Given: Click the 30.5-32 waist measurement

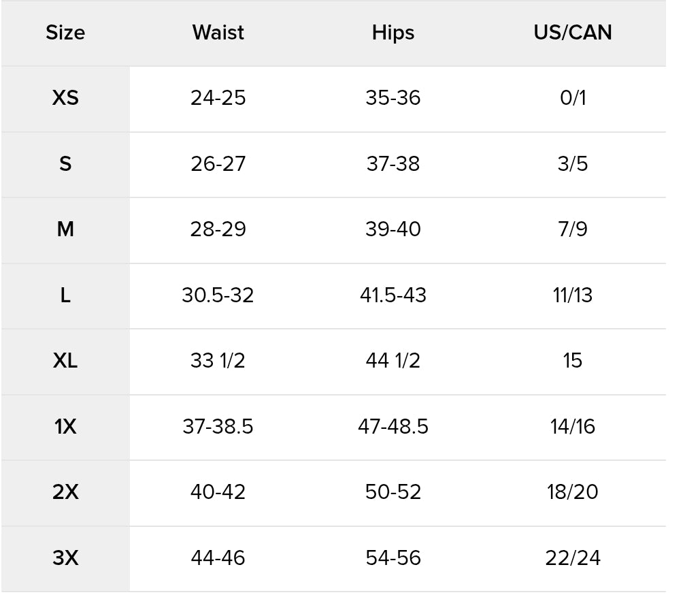Looking at the screenshot, I should point(218,295).
